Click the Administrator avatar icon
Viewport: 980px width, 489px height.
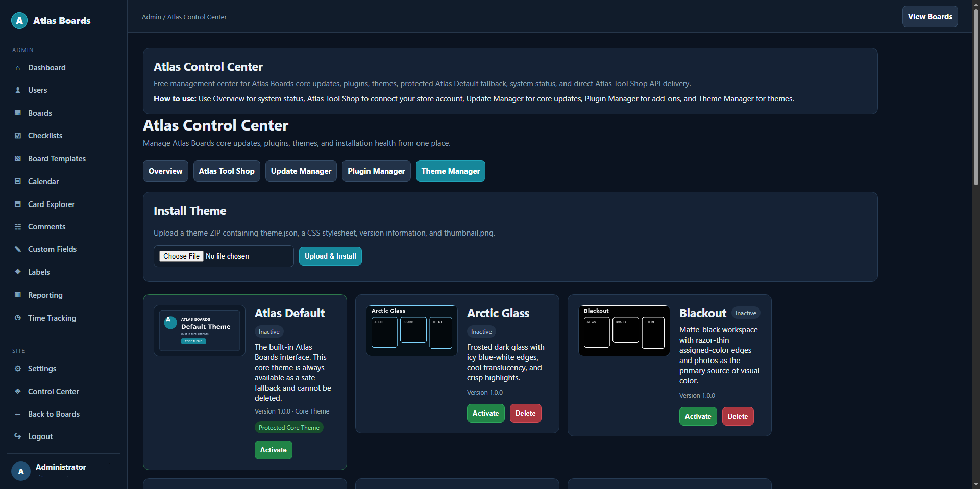click(21, 471)
